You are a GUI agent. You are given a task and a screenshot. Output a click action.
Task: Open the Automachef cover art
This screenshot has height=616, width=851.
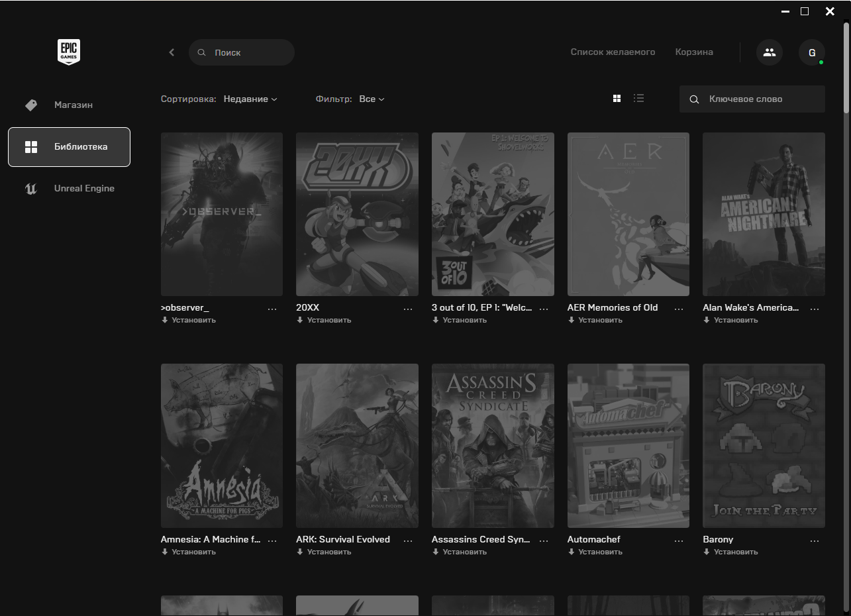628,446
